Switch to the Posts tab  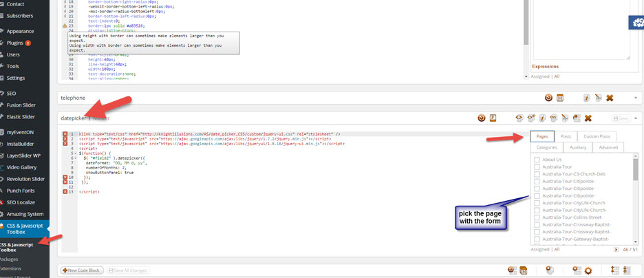pyautogui.click(x=565, y=136)
